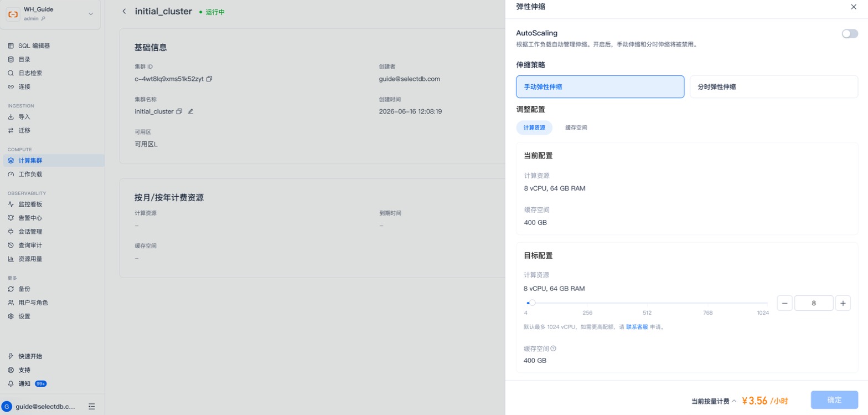Select 计算集群 in the sidebar
The image size is (868, 415).
(53, 161)
